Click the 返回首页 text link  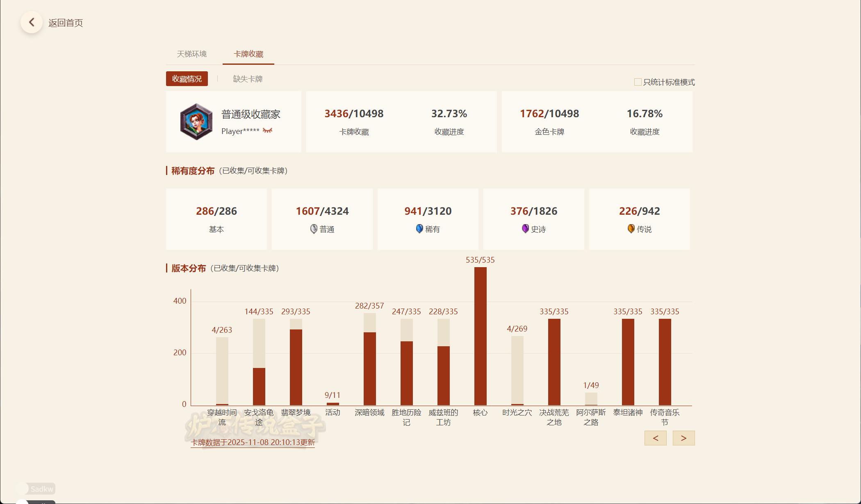66,23
